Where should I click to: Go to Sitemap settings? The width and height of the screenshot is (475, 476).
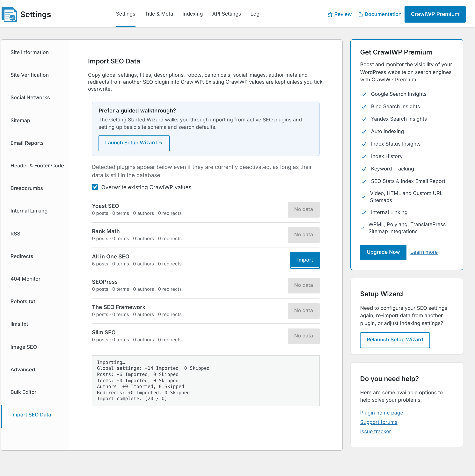click(x=20, y=120)
